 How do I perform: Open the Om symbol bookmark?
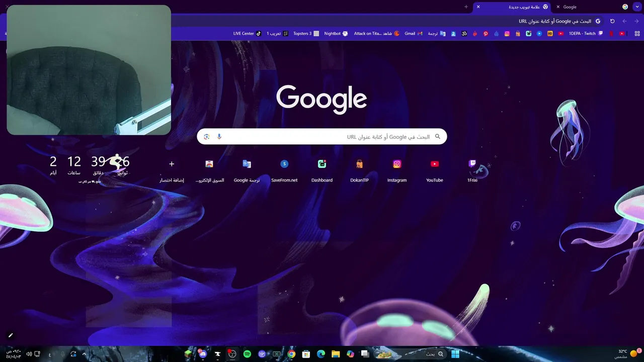(x=464, y=34)
